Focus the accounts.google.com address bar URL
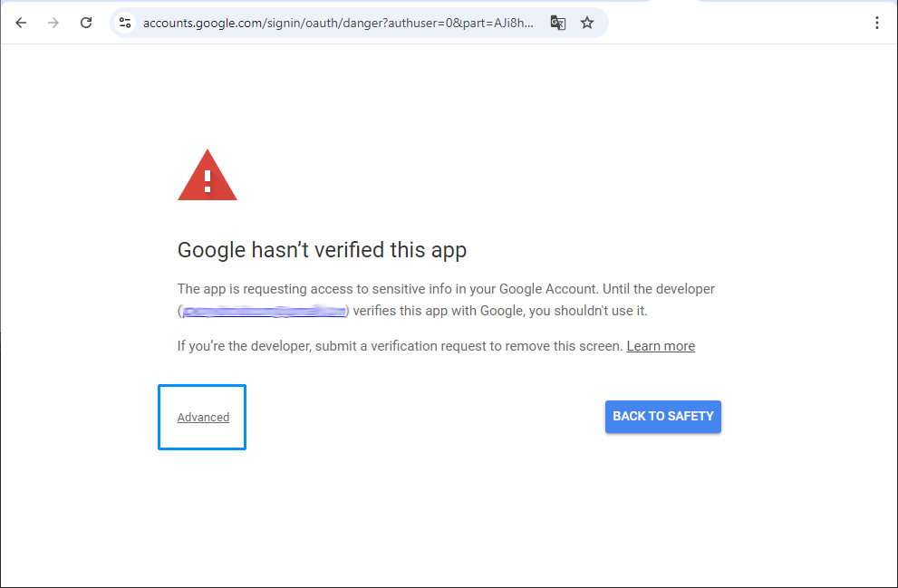 click(x=338, y=23)
